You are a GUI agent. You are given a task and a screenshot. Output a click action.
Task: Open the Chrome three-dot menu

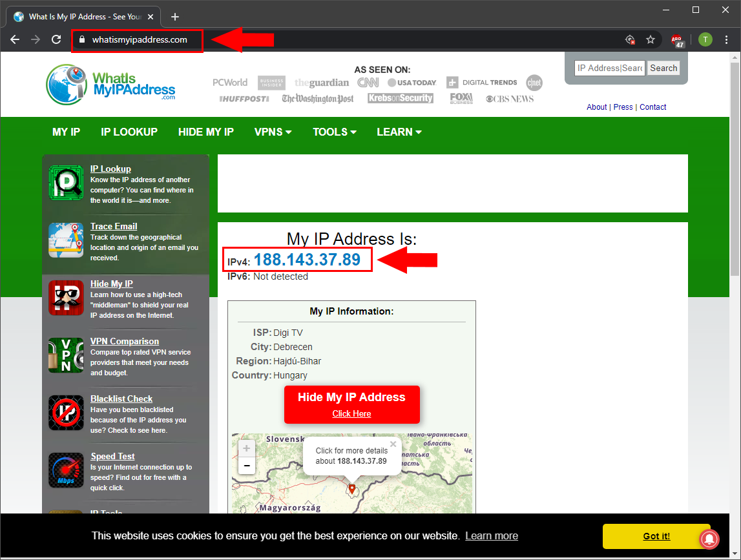(x=726, y=39)
